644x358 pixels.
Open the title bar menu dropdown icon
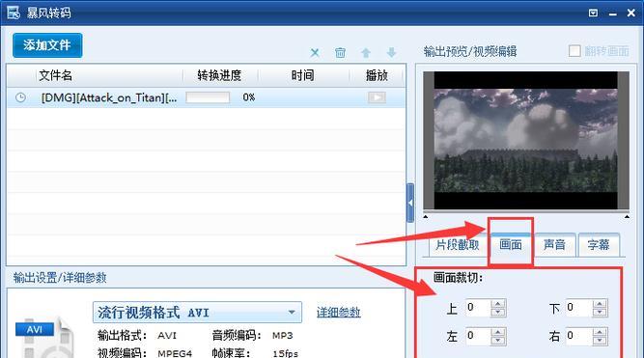(593, 13)
